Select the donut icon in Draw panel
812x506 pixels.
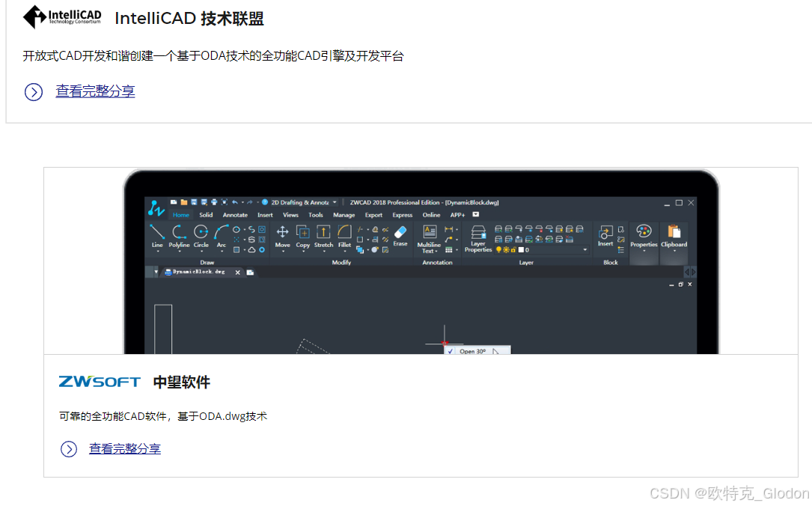262,250
